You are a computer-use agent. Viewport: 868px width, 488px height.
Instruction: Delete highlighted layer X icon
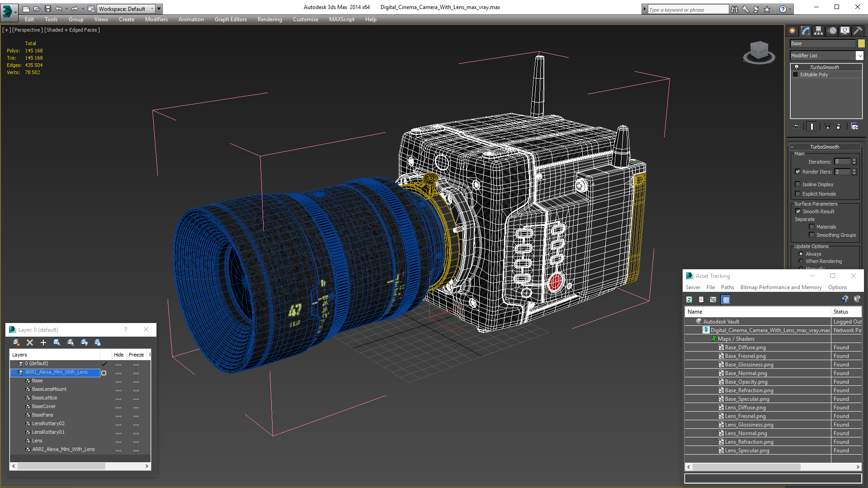point(30,343)
